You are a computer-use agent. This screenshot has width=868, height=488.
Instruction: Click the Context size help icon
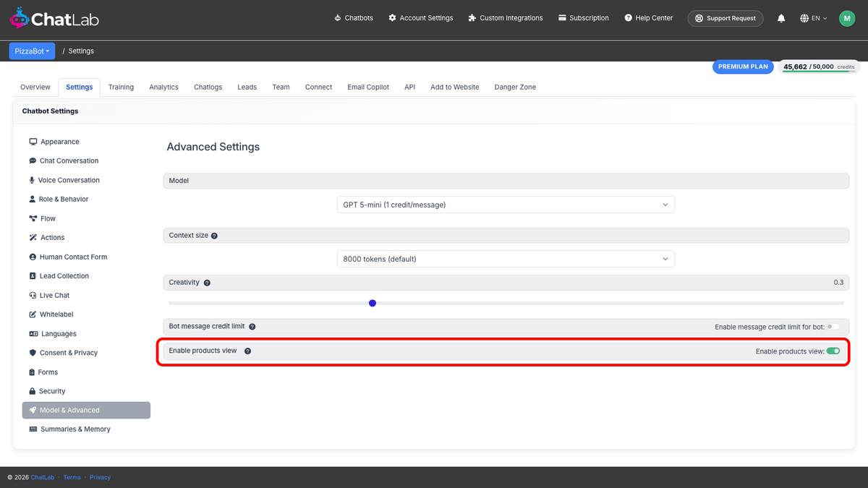click(214, 236)
